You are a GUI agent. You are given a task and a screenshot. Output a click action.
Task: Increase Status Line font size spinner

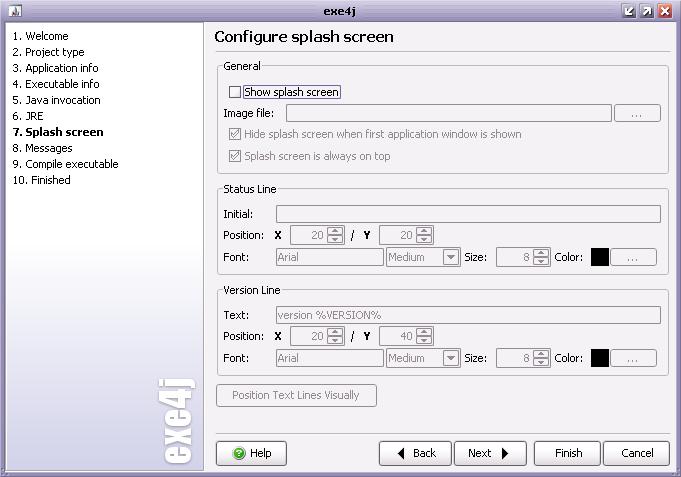tap(543, 253)
